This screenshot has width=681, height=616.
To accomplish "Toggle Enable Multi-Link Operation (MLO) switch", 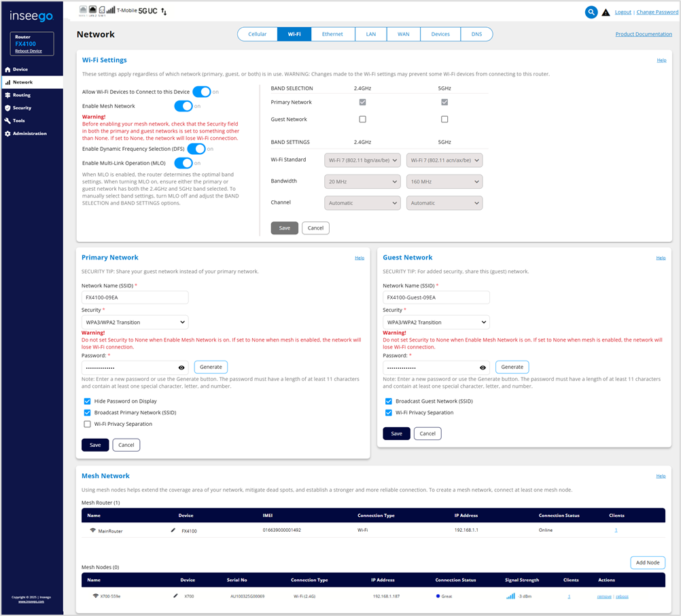I will coord(183,163).
